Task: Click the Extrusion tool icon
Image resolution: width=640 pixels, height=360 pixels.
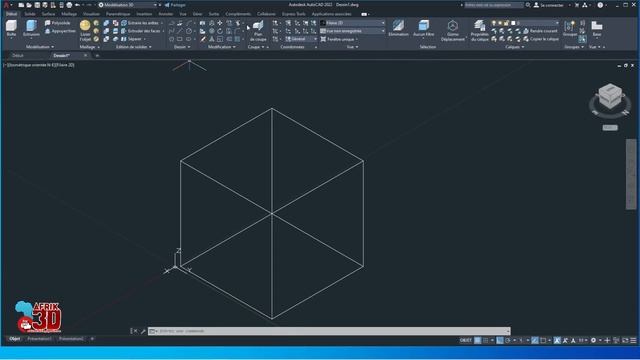Action: (31, 26)
